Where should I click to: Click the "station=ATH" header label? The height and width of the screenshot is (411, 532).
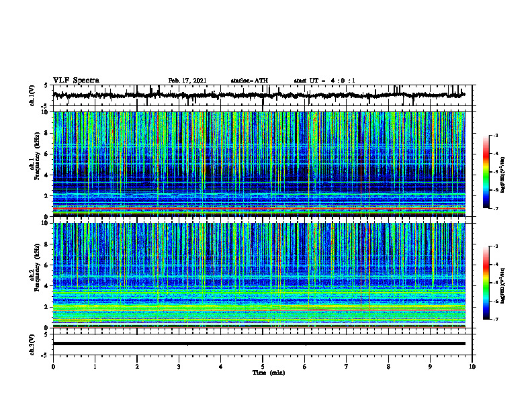[249, 81]
